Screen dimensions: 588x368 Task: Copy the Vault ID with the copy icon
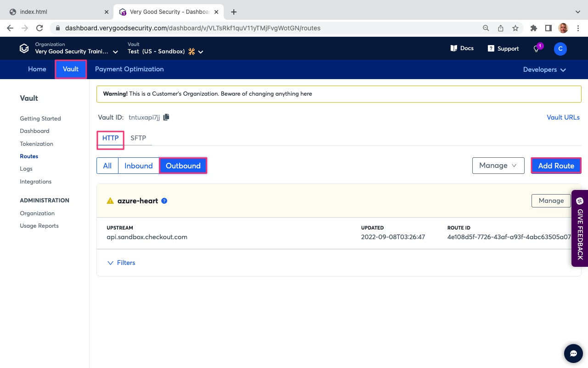coord(166,117)
